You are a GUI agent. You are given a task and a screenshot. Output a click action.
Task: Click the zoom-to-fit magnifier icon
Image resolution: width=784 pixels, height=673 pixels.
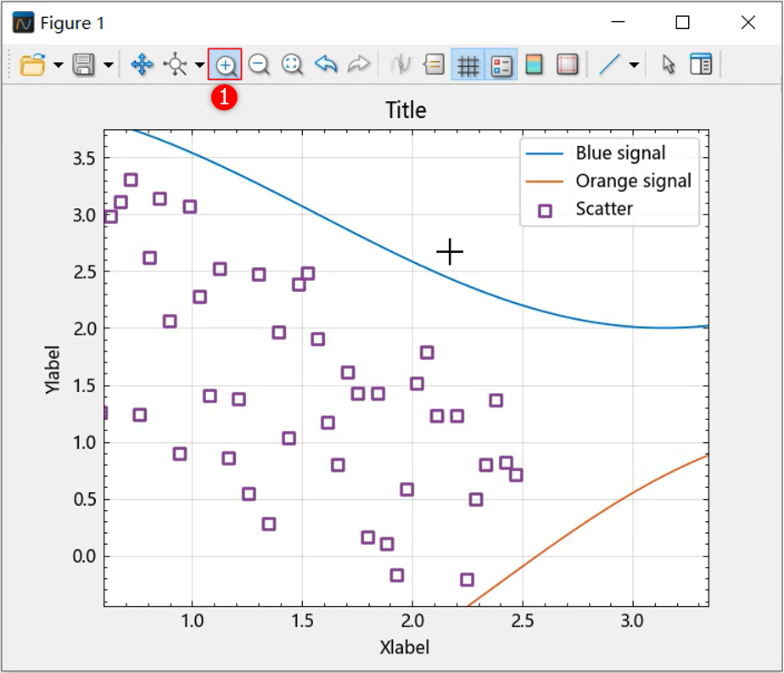(x=293, y=65)
